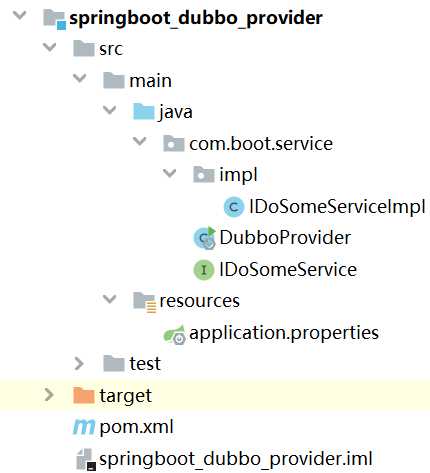The height and width of the screenshot is (473, 430).
Task: Expand the target folder arrow
Action: point(49,395)
